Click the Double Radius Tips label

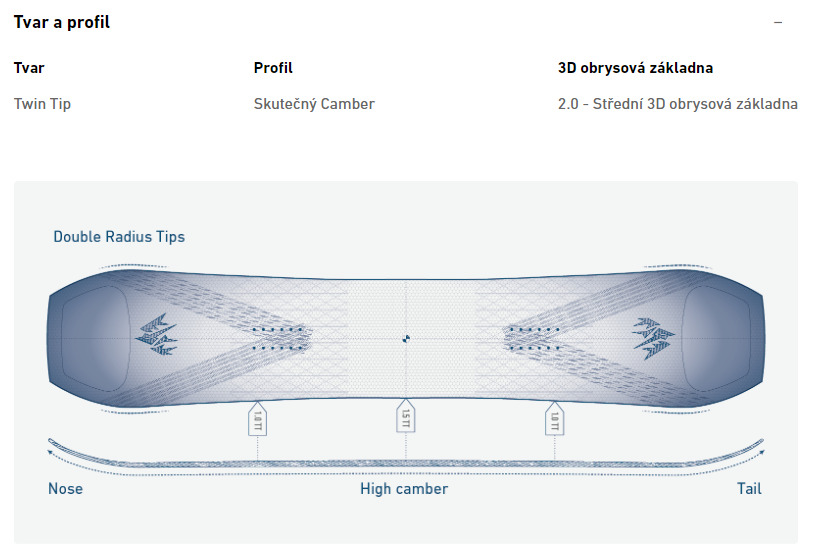click(119, 237)
